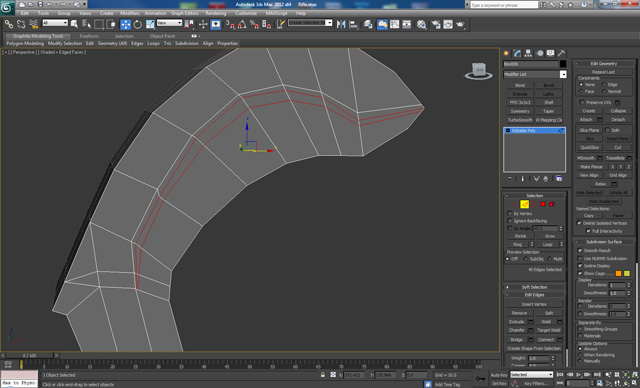Collapse the Edit Edges rollout

click(x=534, y=295)
